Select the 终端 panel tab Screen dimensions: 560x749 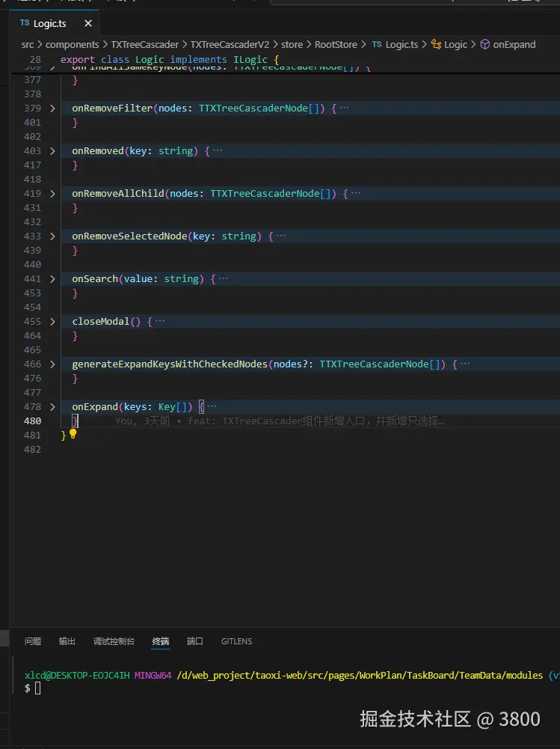click(x=161, y=641)
